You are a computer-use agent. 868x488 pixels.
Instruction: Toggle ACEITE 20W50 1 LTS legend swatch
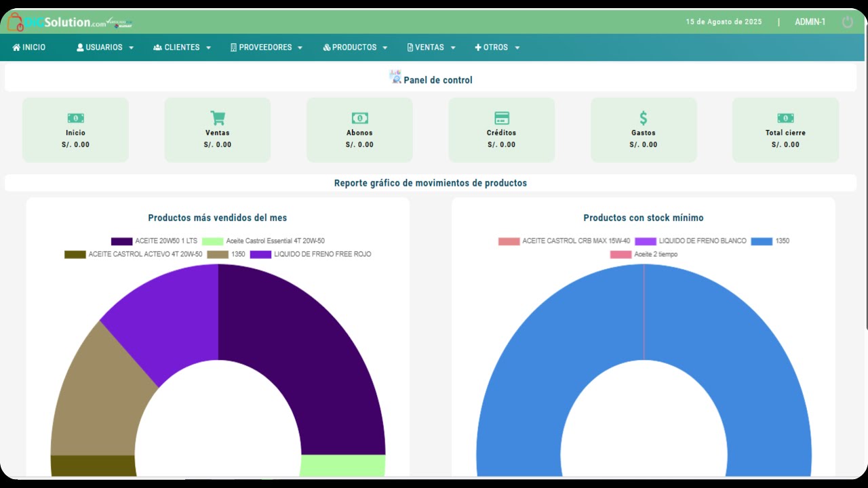point(122,241)
